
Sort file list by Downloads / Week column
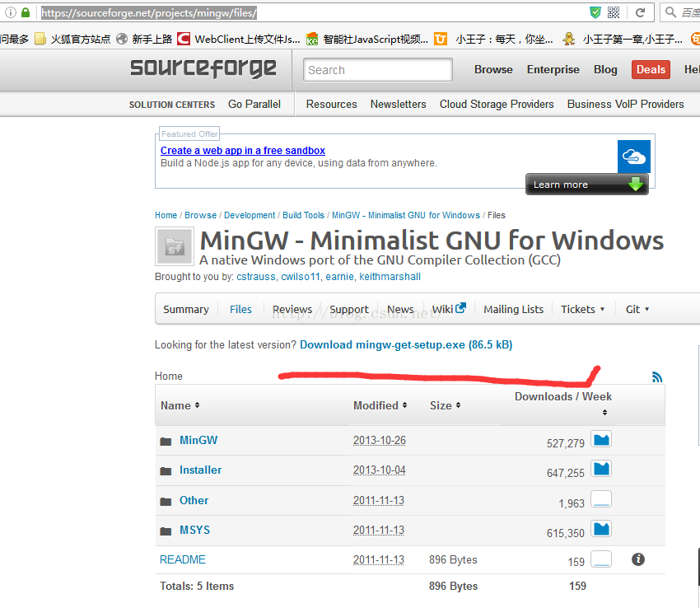[563, 403]
